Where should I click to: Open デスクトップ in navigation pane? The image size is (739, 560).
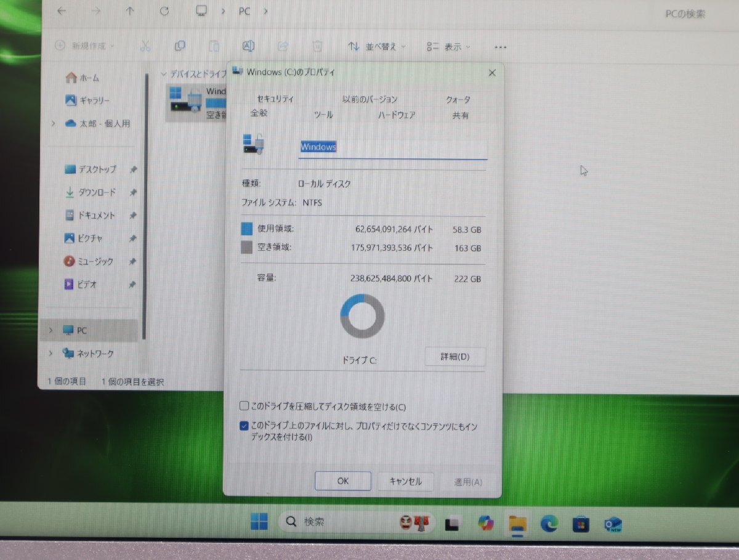tap(90, 169)
